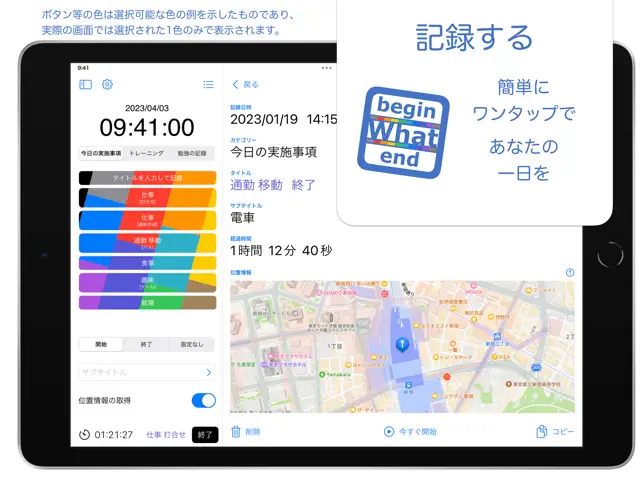Switch to the 勉強の記録 tab

click(192, 153)
